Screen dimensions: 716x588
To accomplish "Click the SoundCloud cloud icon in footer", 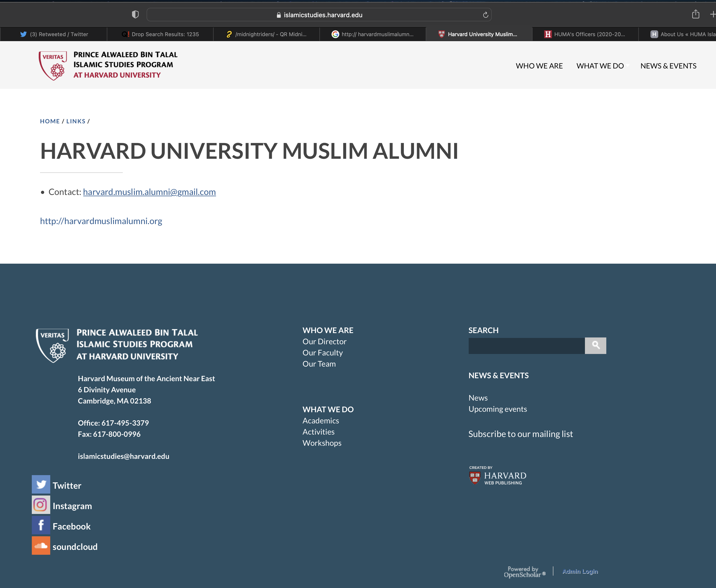I will tap(41, 545).
